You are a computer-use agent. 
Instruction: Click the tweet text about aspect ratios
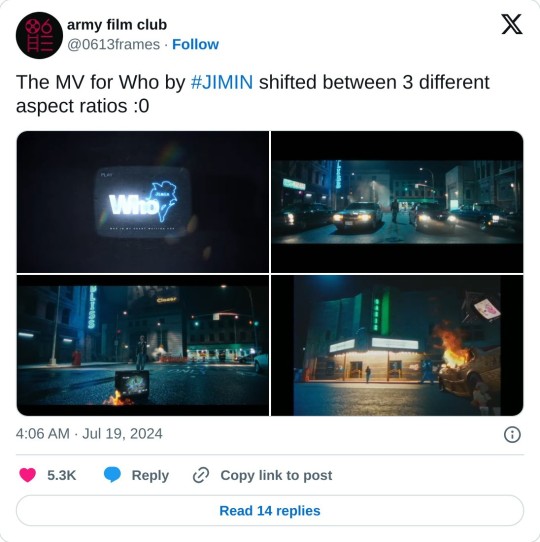click(x=252, y=94)
